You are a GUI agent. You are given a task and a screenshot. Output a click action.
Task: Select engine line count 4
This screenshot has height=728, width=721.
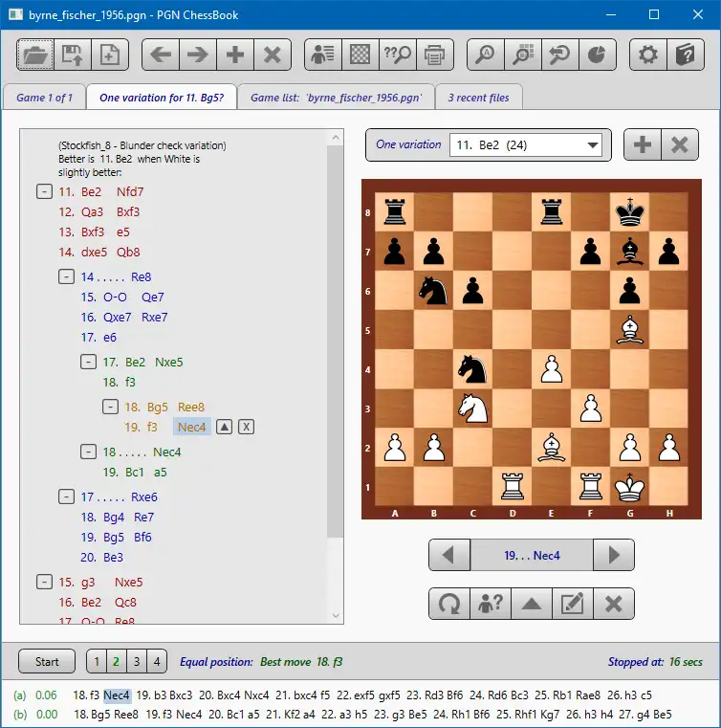[x=157, y=661]
